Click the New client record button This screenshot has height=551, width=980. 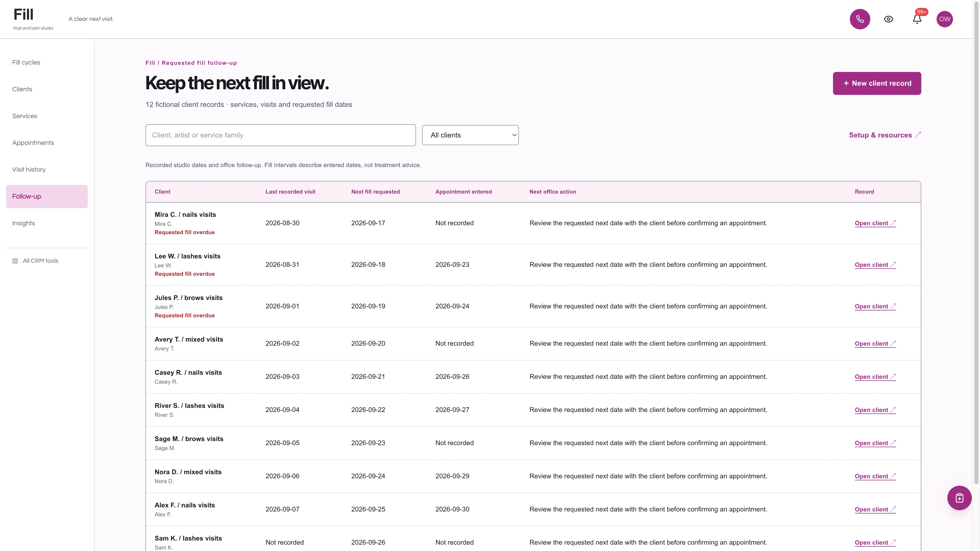[x=877, y=83]
